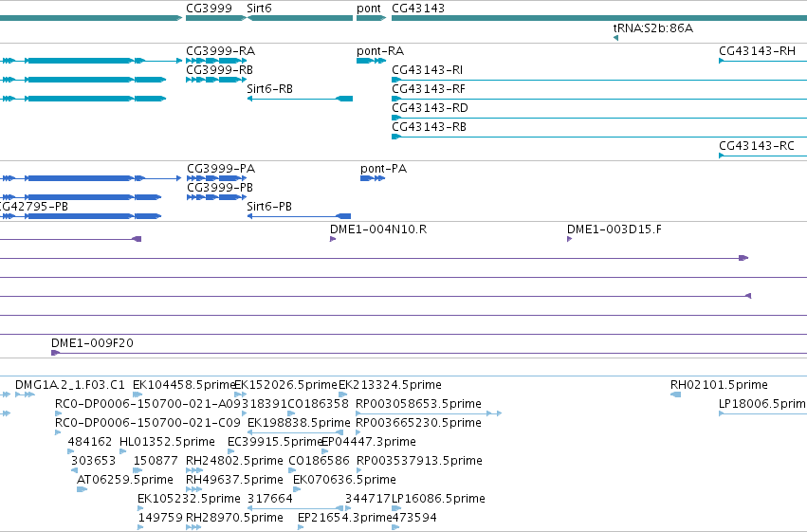
Task: Click EST entry 150877
Action: [156, 461]
